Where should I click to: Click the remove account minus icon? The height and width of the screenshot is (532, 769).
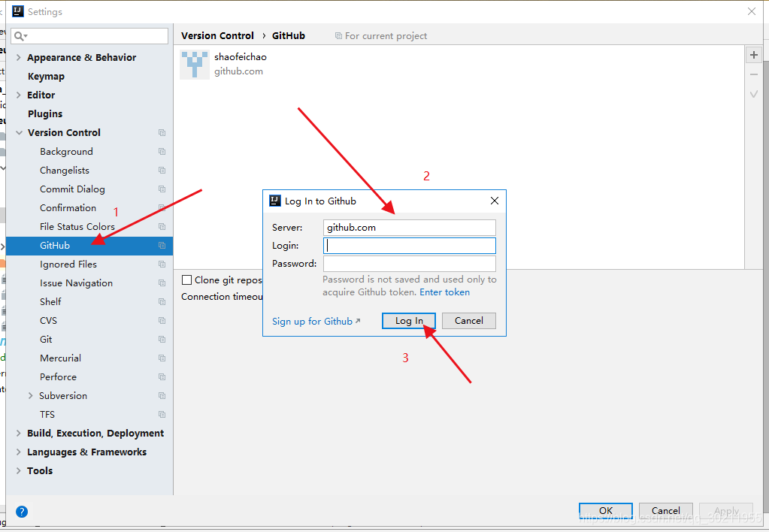point(754,74)
